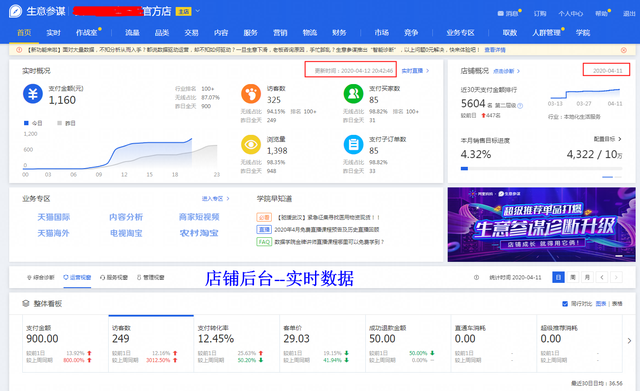Click the info icon beside 统计时间
The height and width of the screenshot is (391, 640).
(476, 278)
